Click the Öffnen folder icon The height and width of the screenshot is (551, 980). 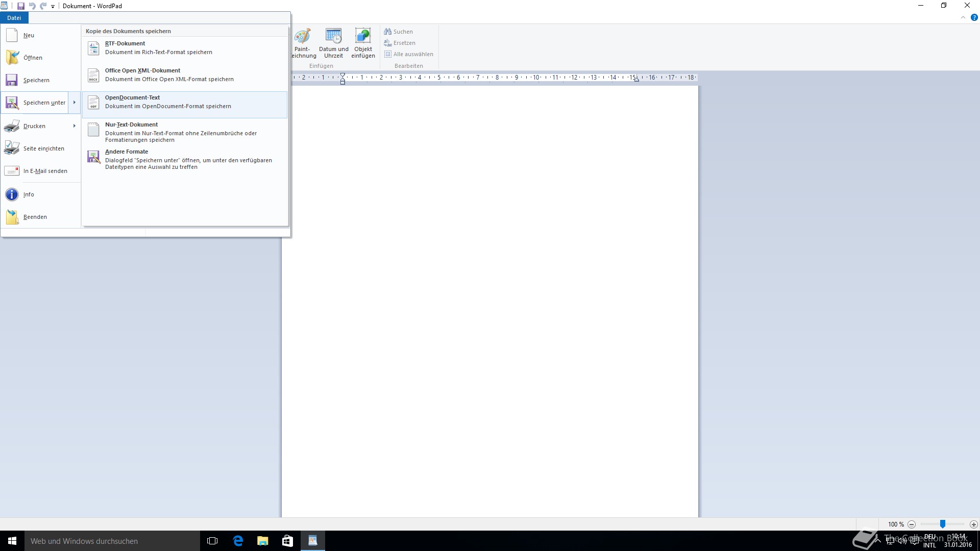coord(12,58)
